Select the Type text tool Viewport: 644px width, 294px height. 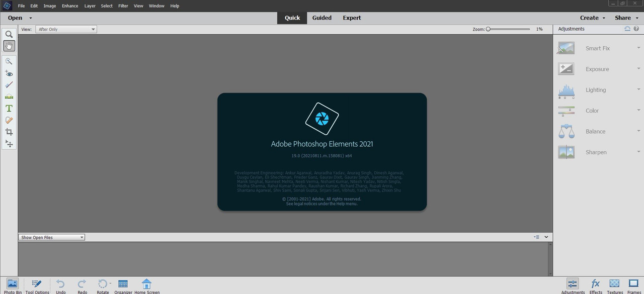[9, 109]
